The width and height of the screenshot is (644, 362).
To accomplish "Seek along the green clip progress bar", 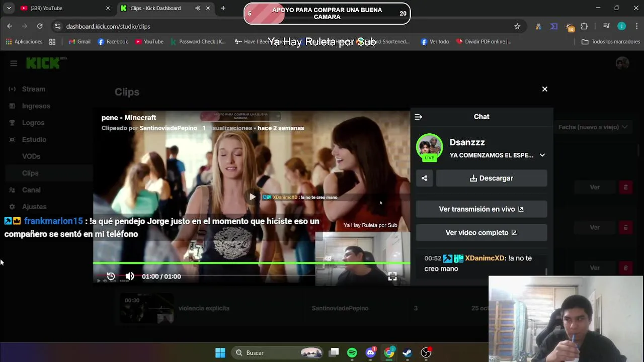I will point(252,262).
